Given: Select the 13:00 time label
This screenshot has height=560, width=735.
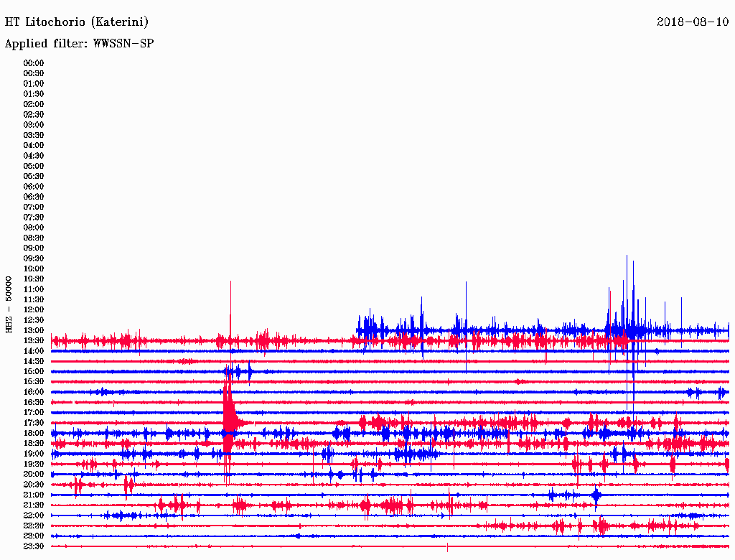Looking at the screenshot, I should coord(34,331).
